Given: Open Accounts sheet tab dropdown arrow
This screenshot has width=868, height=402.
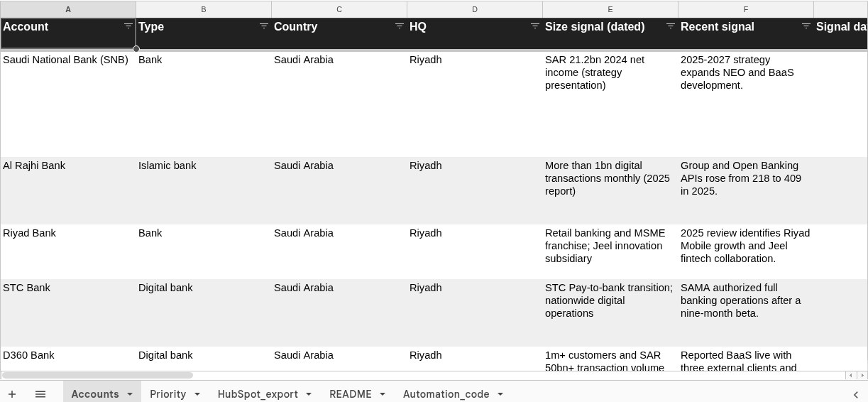Looking at the screenshot, I should 130,394.
